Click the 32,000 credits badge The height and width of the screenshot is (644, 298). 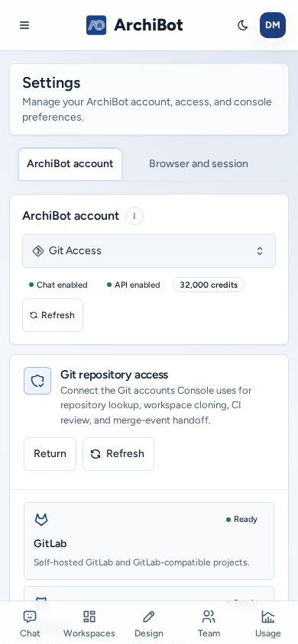[x=209, y=285]
